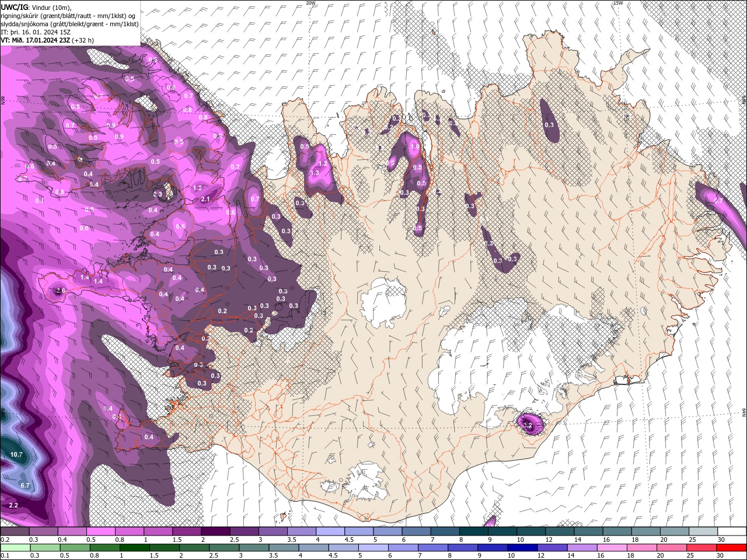Click the '64N' latitude label at right edge

[x=744, y=413]
